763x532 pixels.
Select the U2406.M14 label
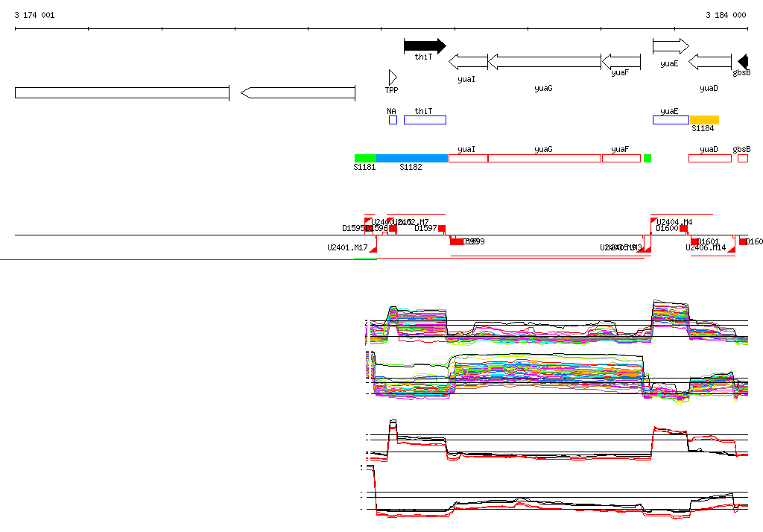706,248
